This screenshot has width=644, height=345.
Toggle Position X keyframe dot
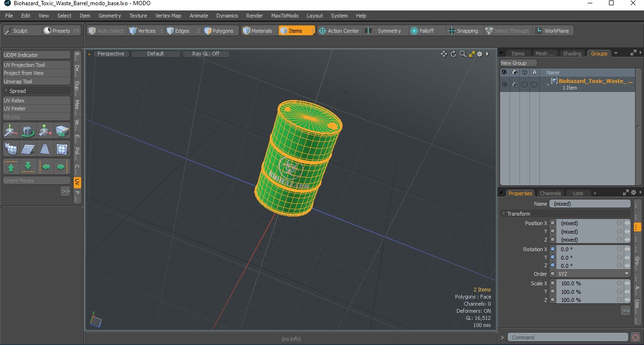click(x=553, y=223)
